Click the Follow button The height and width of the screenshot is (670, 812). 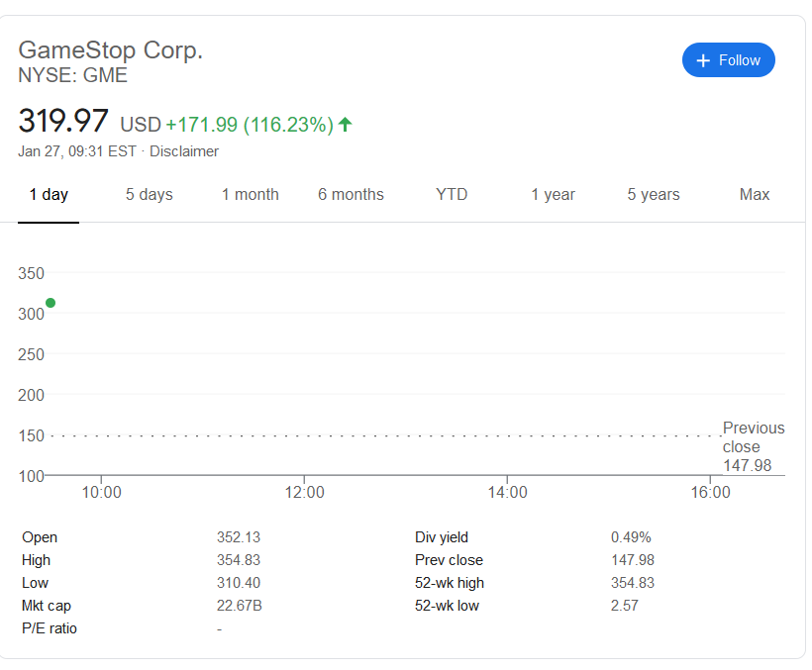[728, 60]
